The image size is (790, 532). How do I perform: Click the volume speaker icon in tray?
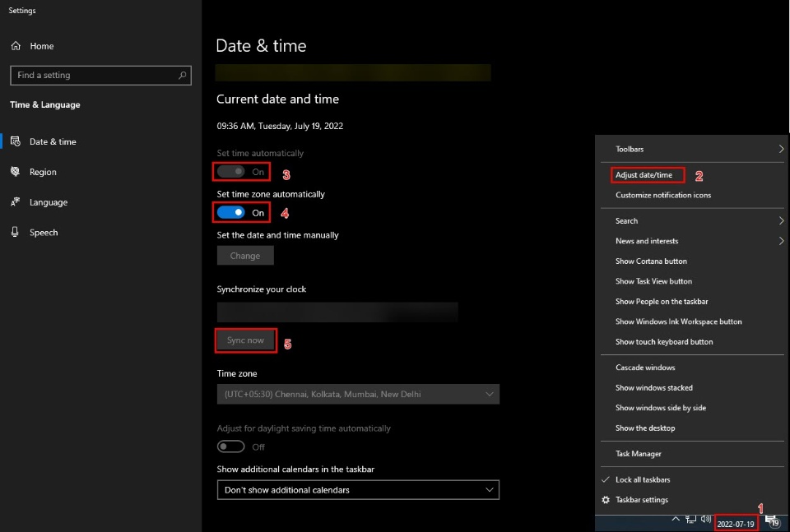[x=706, y=519]
